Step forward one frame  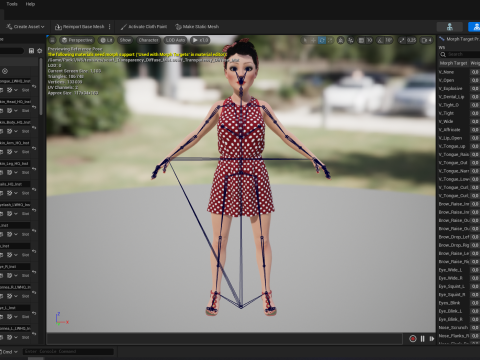(432, 339)
